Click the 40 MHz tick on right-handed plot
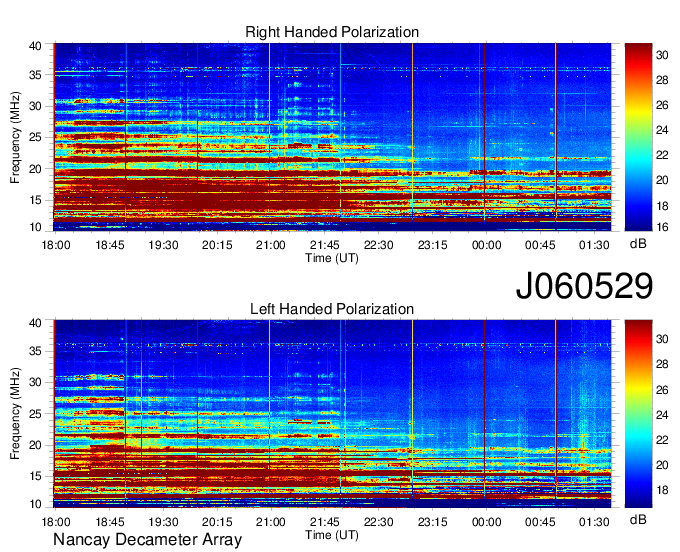The height and width of the screenshot is (552, 680). click(35, 46)
